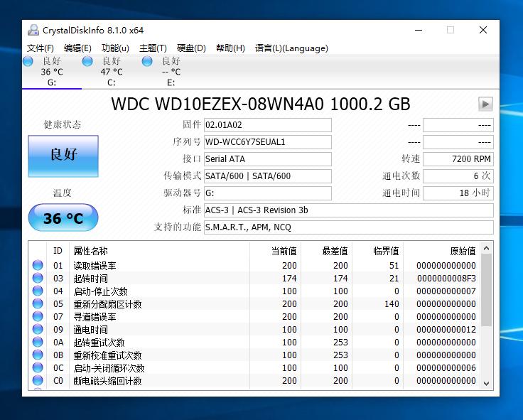
Task: Open the 文件(F) menu
Action: tap(40, 48)
